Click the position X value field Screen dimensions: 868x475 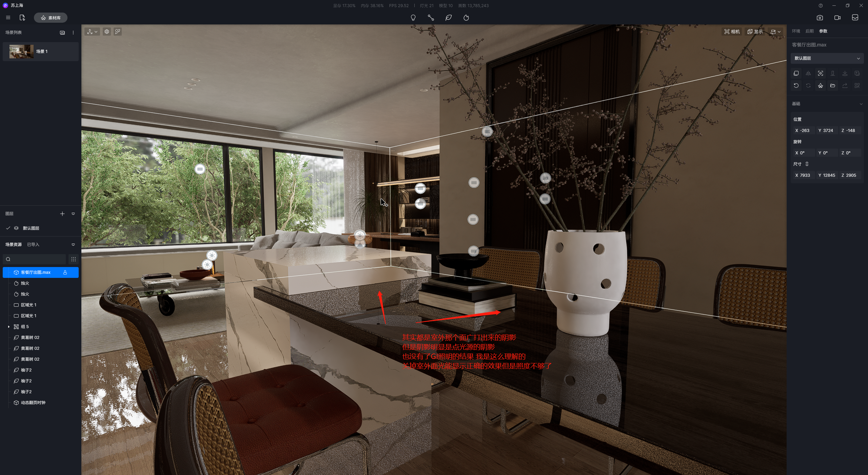pos(803,131)
